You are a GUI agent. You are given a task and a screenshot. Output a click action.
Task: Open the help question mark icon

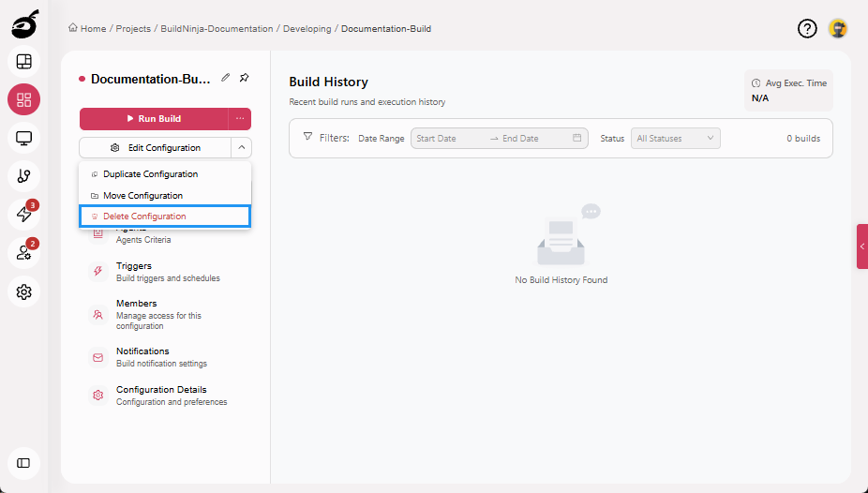(x=807, y=28)
